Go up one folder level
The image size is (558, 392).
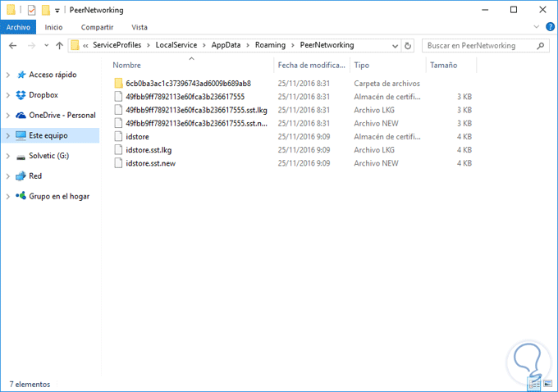[59, 46]
